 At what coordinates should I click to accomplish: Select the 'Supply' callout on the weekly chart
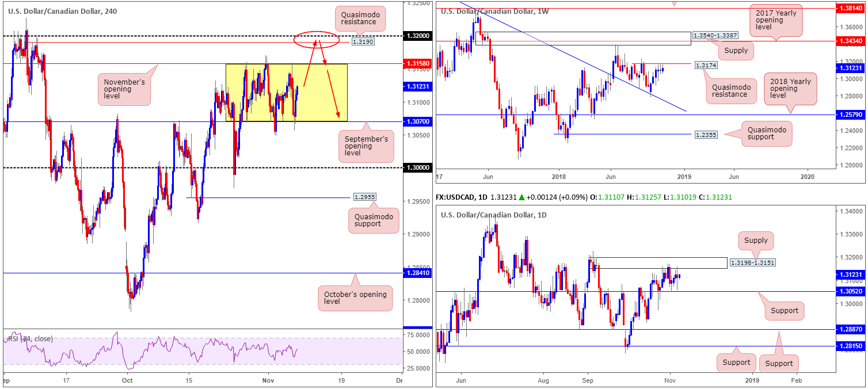pos(736,51)
